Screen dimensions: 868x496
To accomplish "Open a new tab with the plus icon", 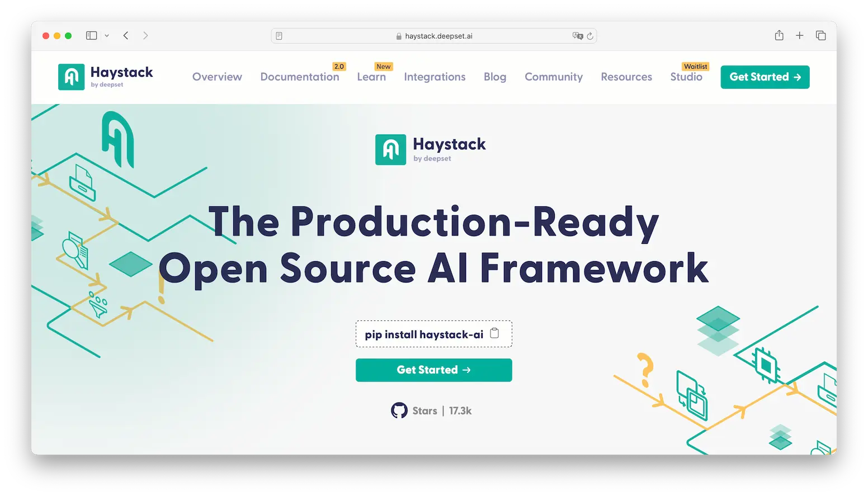I will [x=800, y=36].
